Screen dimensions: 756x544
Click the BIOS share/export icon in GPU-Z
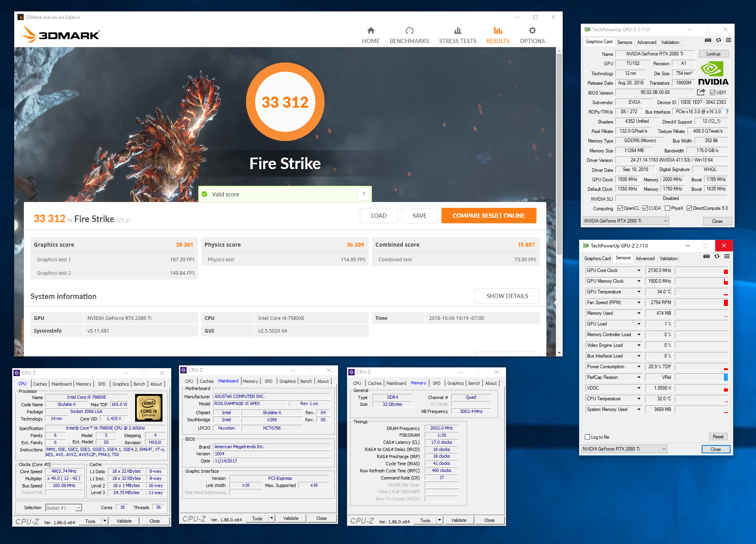pos(701,92)
